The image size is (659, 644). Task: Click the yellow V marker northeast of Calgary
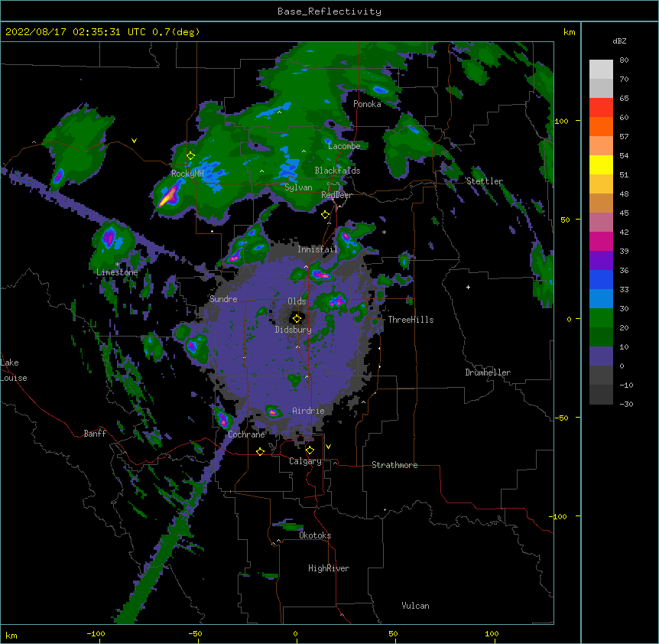328,447
